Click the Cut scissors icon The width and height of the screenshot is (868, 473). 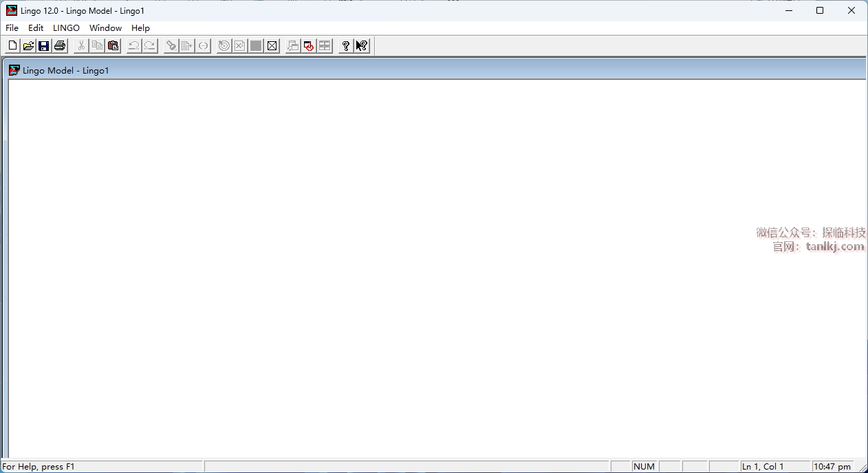click(x=81, y=46)
